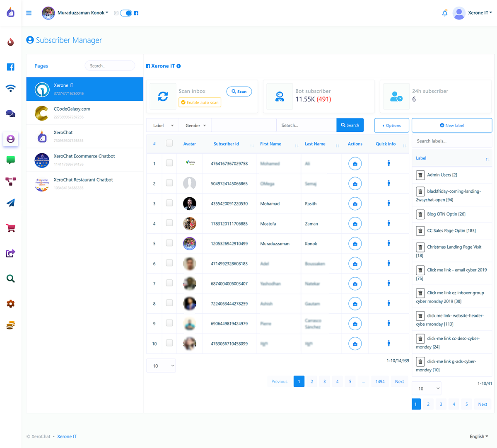Change labels rows-per-page dropdown
This screenshot has height=448, width=497.
(x=427, y=388)
